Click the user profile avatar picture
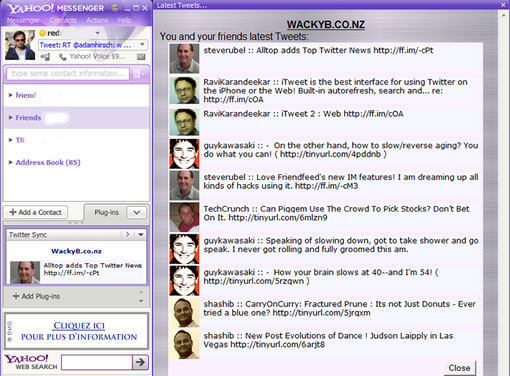The image size is (510, 376). [x=20, y=45]
